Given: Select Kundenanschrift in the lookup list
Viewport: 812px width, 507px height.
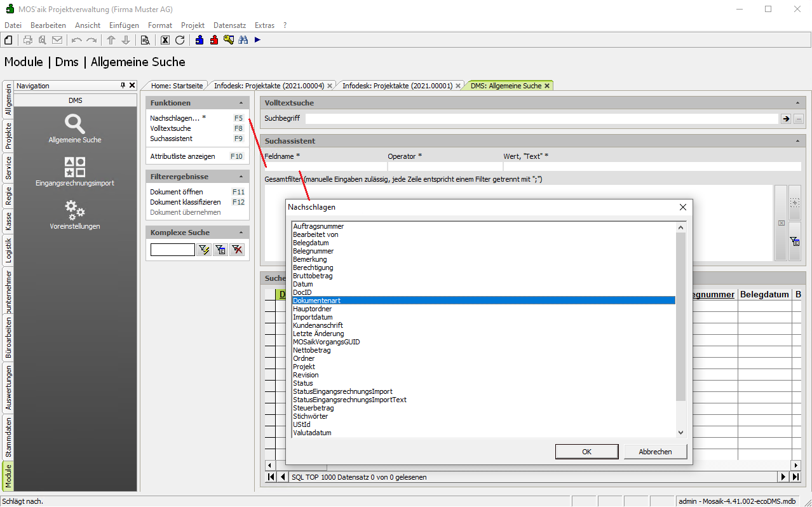Looking at the screenshot, I should click(x=318, y=325).
